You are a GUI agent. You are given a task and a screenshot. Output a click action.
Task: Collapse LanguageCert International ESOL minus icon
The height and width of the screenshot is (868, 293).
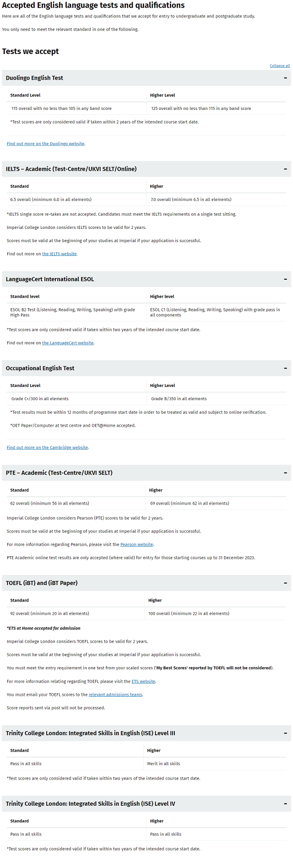tap(285, 279)
